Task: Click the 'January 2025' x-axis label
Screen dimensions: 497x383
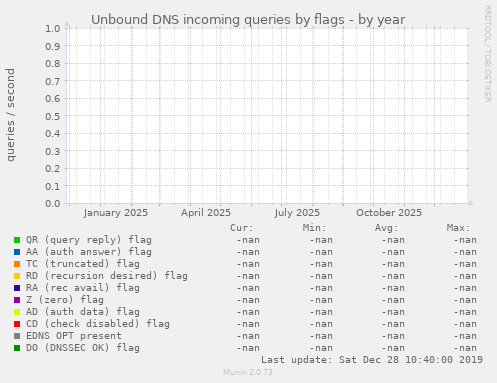Action: click(116, 213)
